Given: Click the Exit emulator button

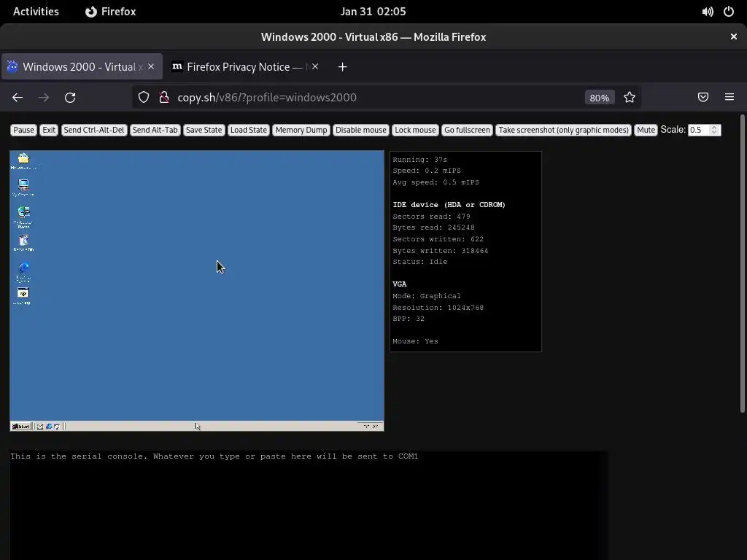Looking at the screenshot, I should (49, 130).
